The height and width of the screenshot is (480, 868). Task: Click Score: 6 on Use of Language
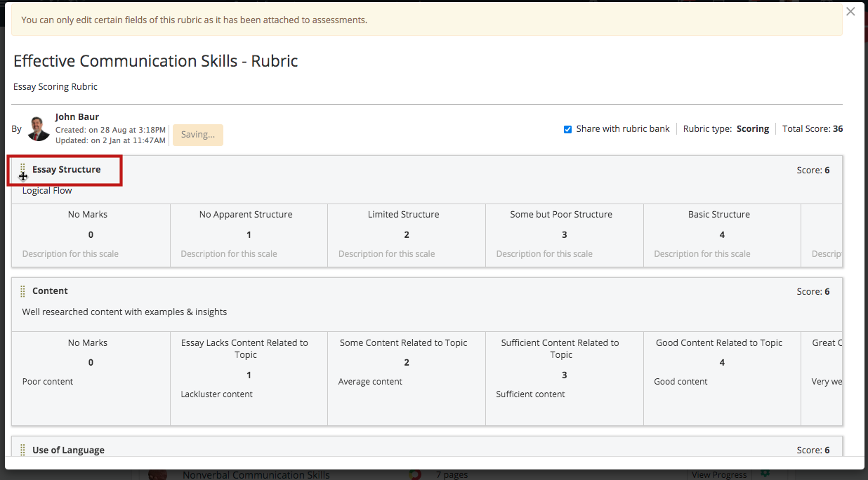pos(813,450)
